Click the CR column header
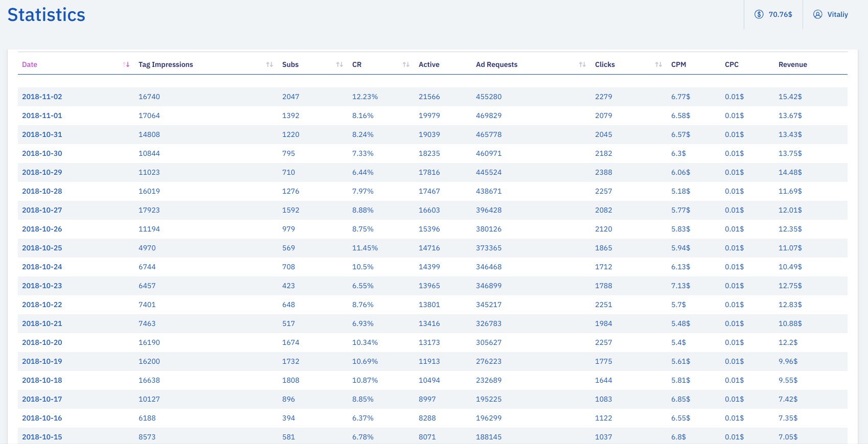Viewport: 868px width, 444px height. coord(357,64)
